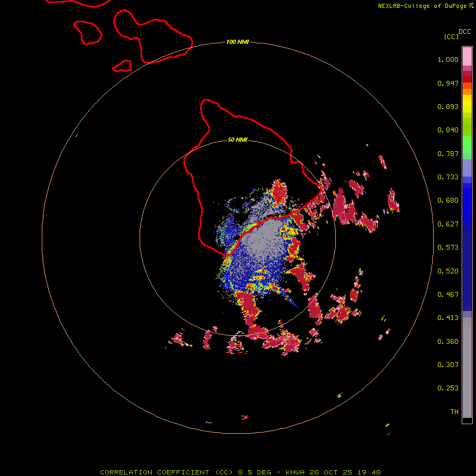The height and width of the screenshot is (476, 476).
Task: Click the 0.413 legend value
Action: coord(448,318)
